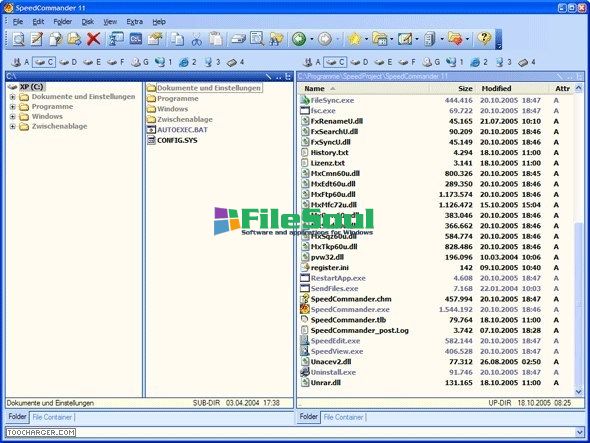Open the command line history dropdown
Image resolution: width=590 pixels, height=443 pixels.
tap(579, 432)
